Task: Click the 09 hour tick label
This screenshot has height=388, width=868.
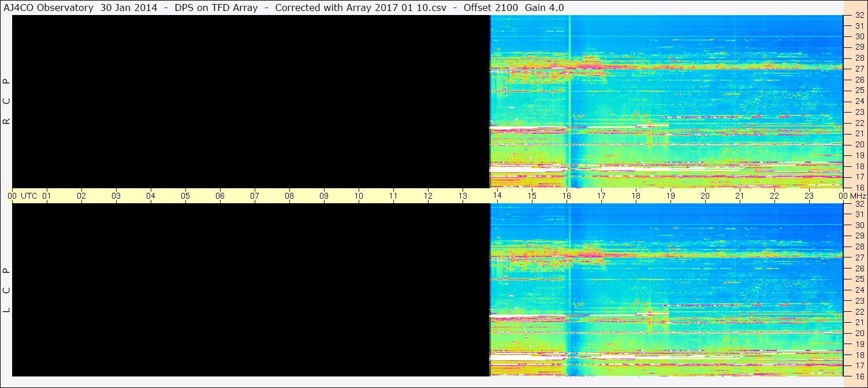Action: (324, 196)
